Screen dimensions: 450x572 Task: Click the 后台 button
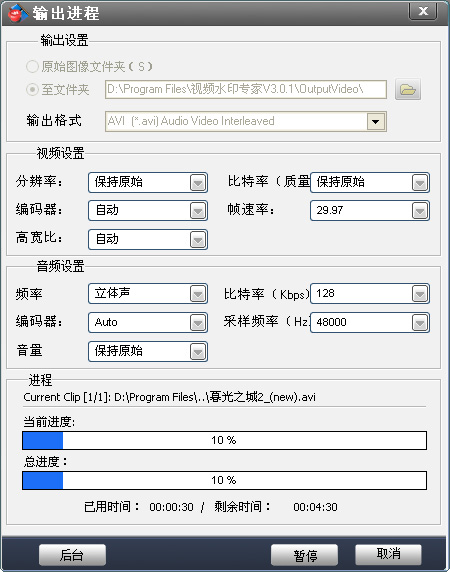72,555
